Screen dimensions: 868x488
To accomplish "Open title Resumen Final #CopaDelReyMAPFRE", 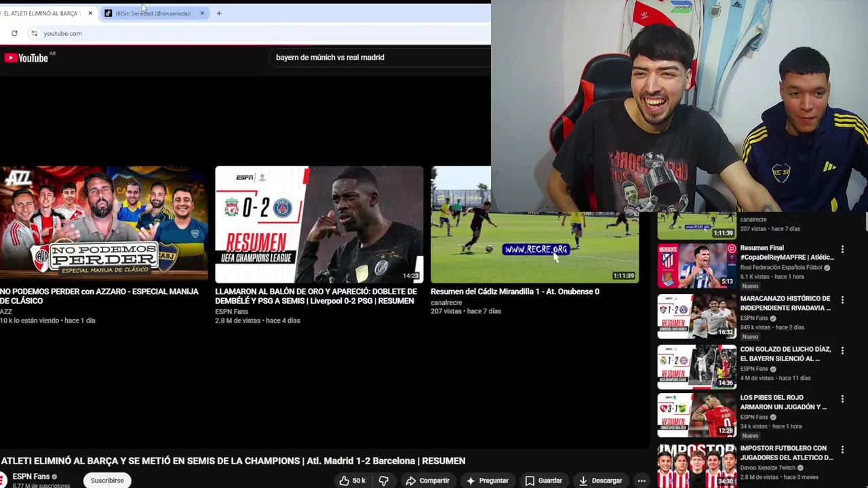I will (787, 252).
